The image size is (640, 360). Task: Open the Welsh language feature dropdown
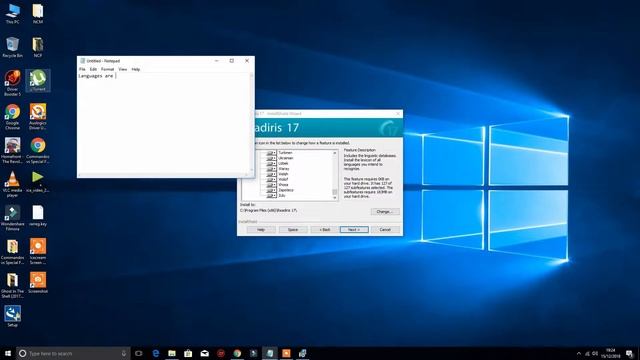coord(271,174)
